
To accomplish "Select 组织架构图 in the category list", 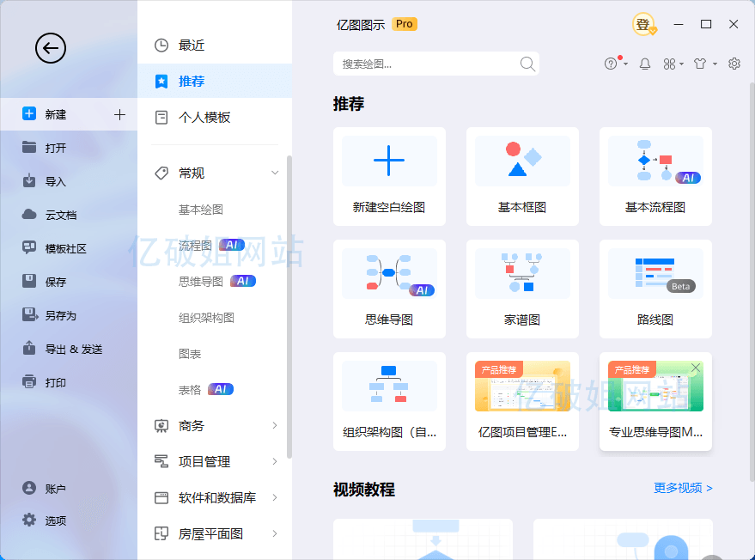I will pos(206,318).
